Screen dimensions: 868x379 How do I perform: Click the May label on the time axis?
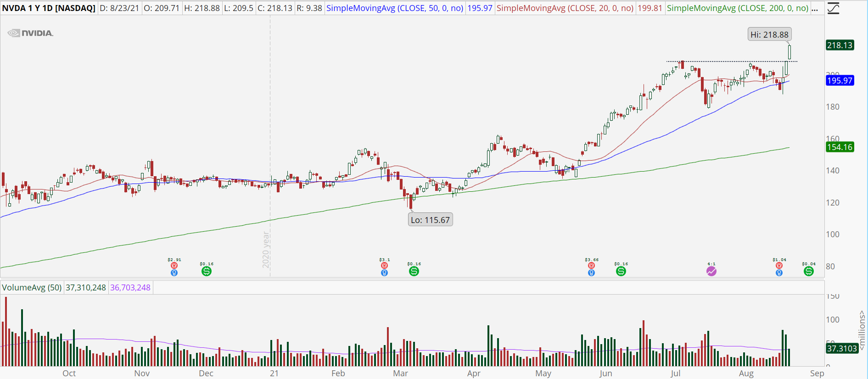pos(543,373)
